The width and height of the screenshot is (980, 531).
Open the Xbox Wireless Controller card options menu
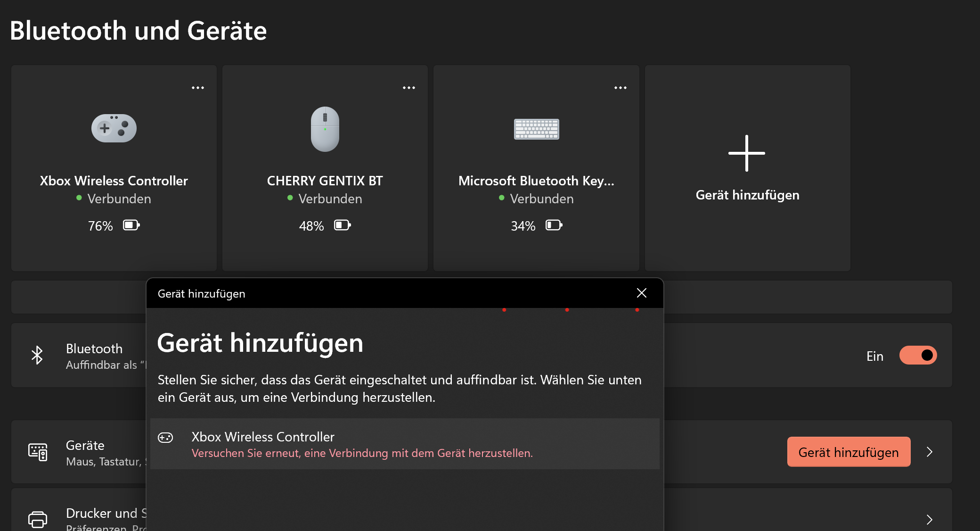[198, 88]
